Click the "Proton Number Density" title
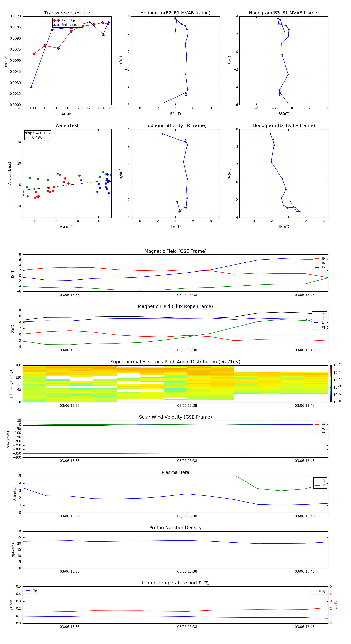 175,528
